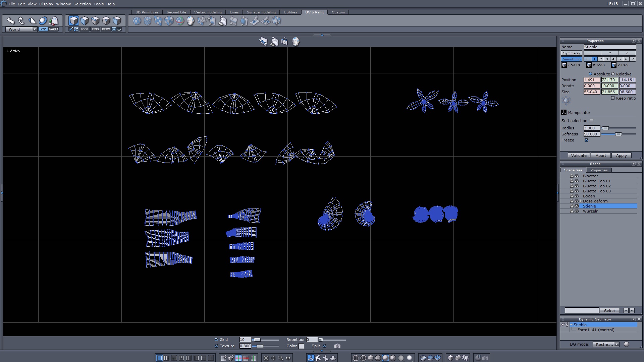This screenshot has width=644, height=362.
Task: Click the Validate button
Action: (x=579, y=156)
